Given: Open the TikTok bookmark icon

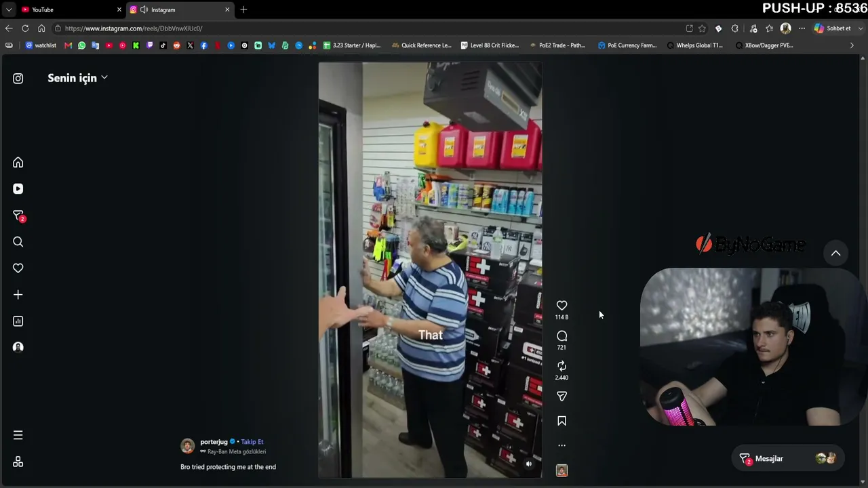Looking at the screenshot, I should [x=163, y=45].
